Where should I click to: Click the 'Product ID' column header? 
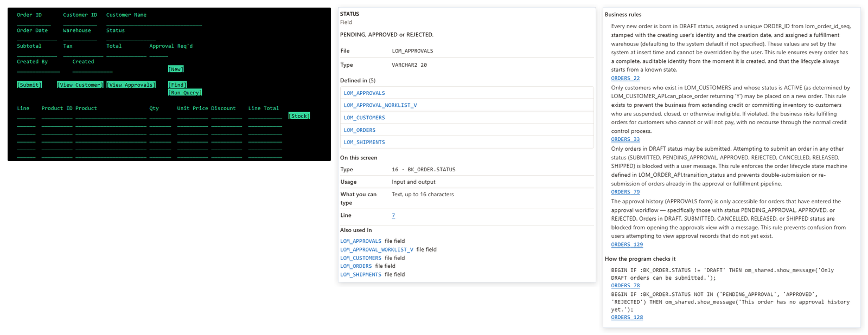pos(57,108)
